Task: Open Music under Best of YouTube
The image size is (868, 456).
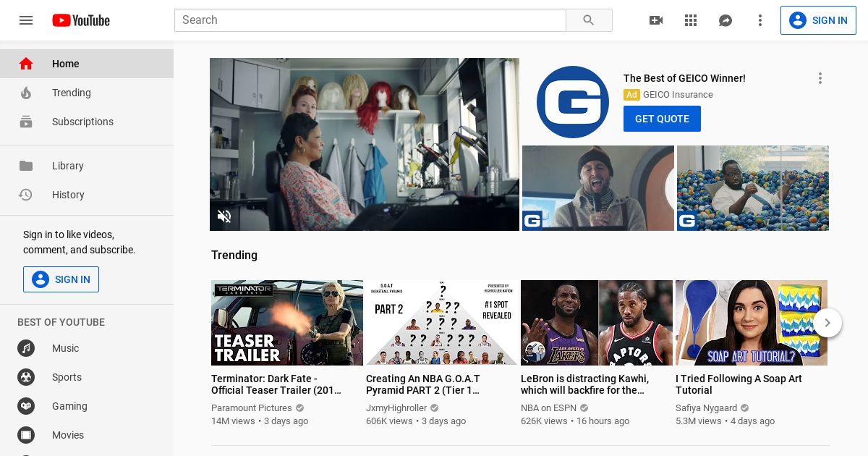Action: point(87,348)
